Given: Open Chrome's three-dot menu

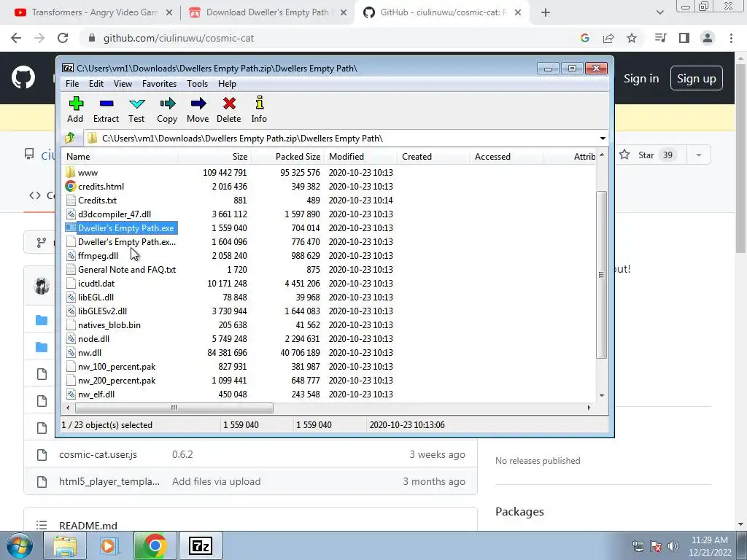Looking at the screenshot, I should 731,38.
